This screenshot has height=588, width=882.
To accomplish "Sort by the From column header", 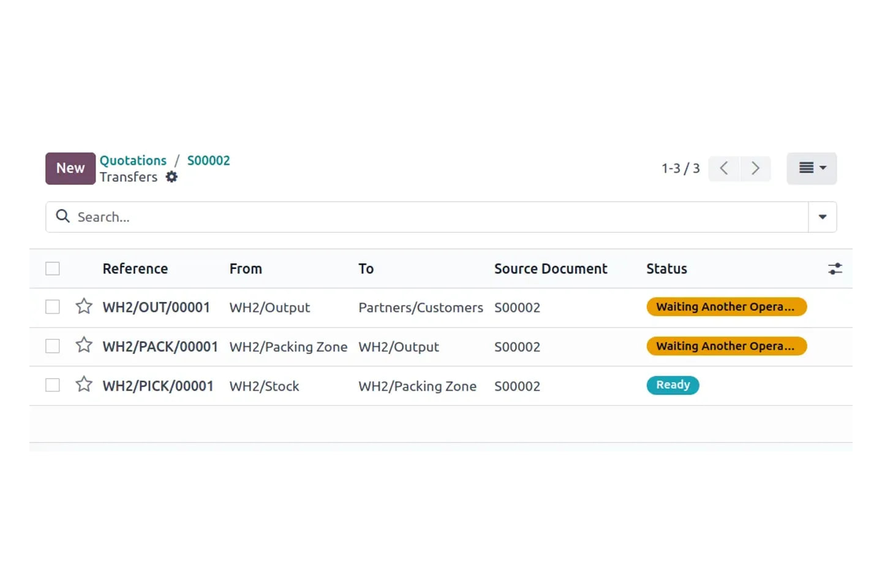I will pos(246,269).
